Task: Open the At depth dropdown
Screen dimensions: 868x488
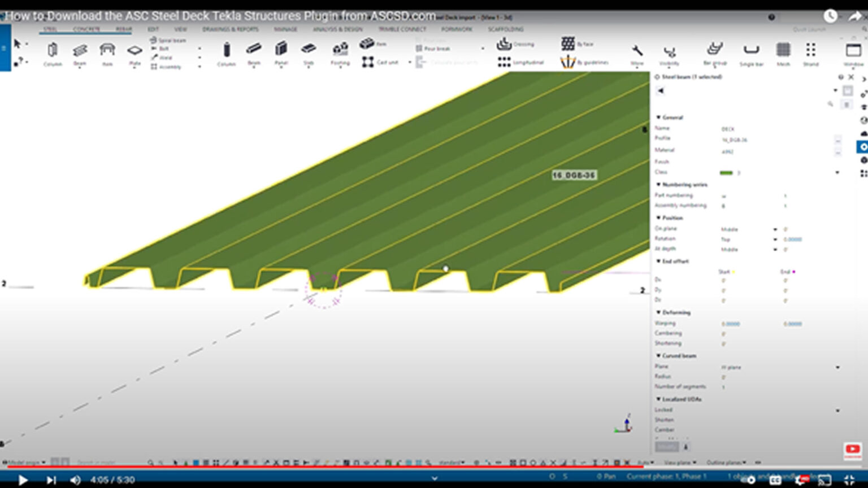Action: click(x=775, y=250)
